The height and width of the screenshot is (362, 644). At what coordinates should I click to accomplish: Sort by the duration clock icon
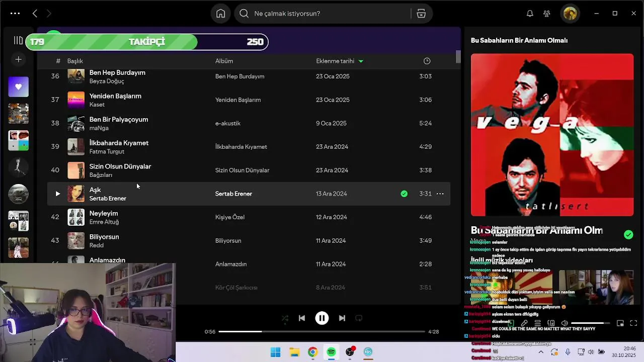tap(427, 61)
